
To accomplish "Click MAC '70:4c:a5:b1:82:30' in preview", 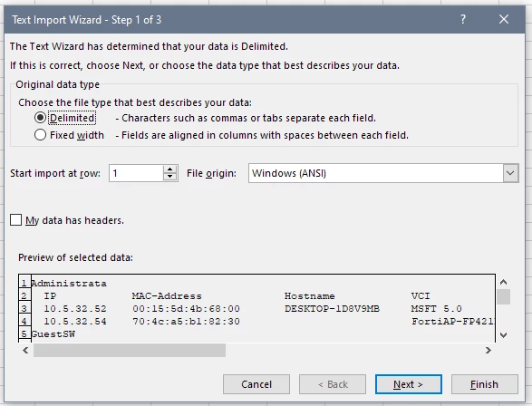I will [187, 322].
